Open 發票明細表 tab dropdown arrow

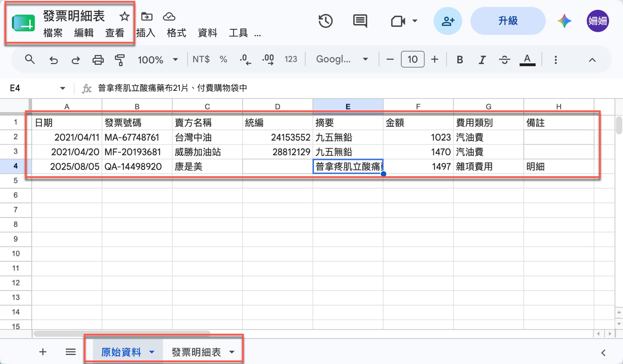click(x=231, y=352)
